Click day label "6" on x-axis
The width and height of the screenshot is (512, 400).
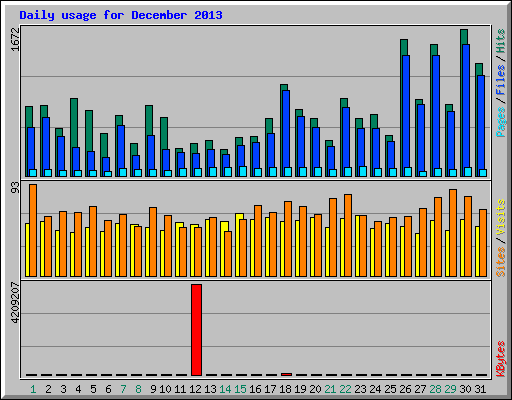point(108,389)
